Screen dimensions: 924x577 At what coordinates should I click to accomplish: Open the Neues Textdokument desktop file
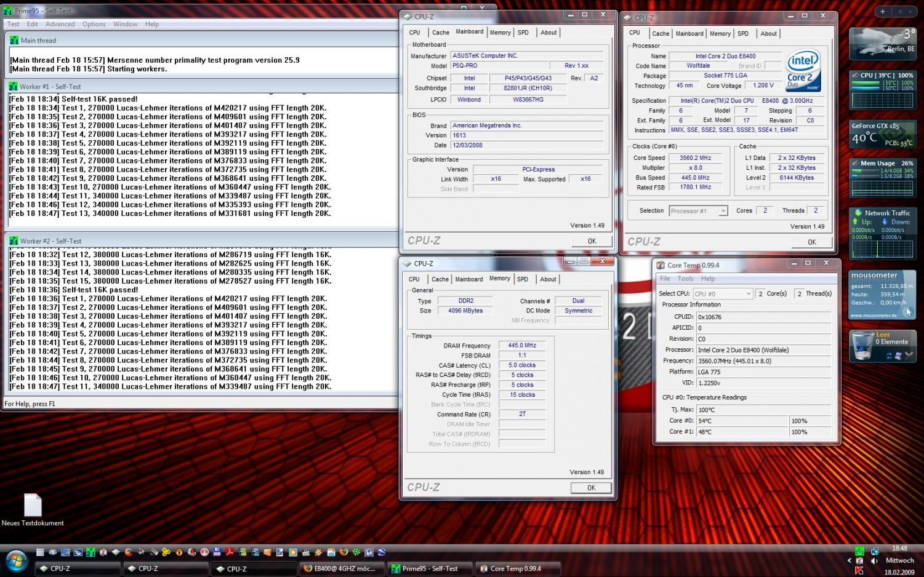coord(33,511)
